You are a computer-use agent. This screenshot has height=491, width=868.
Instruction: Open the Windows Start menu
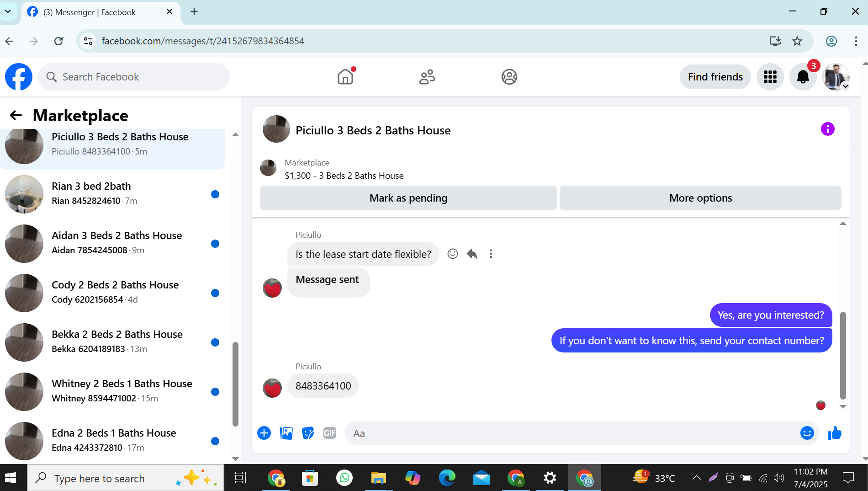pyautogui.click(x=11, y=478)
